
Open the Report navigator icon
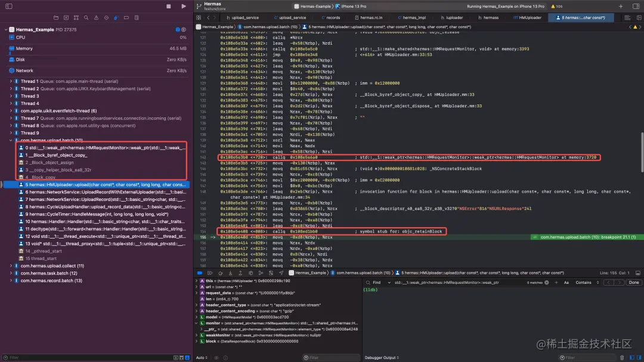(137, 18)
